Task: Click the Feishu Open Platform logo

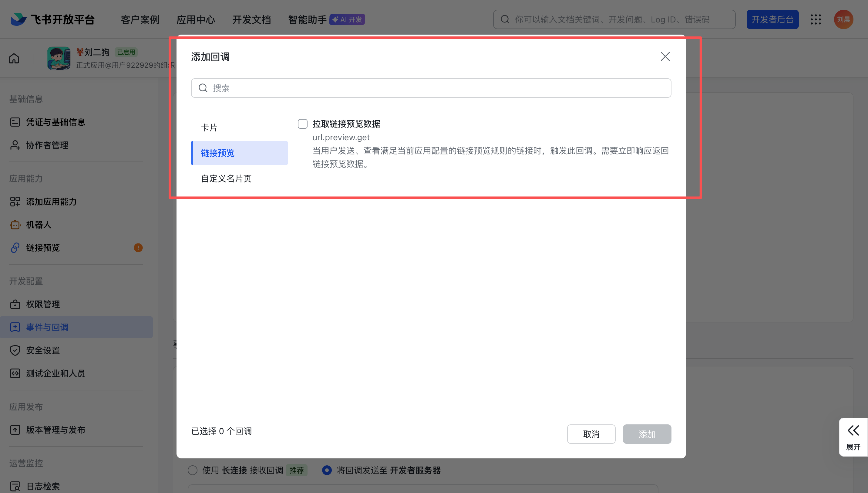Action: pyautogui.click(x=52, y=20)
